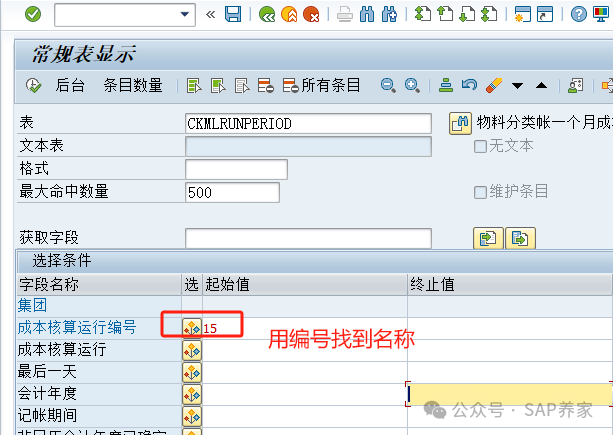Screen dimensions: 613x435
Task: Click table search icon next to 物料分类帐
Action: [460, 124]
